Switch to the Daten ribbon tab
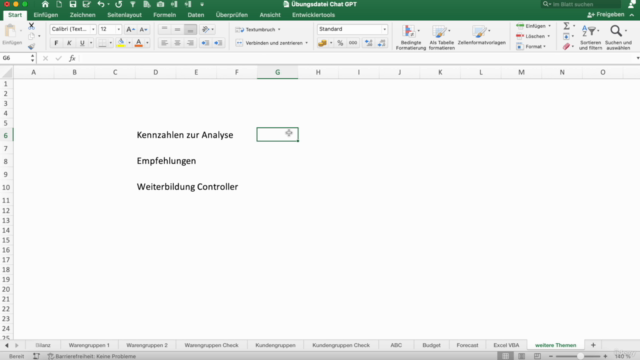640x360 pixels. coord(196,15)
